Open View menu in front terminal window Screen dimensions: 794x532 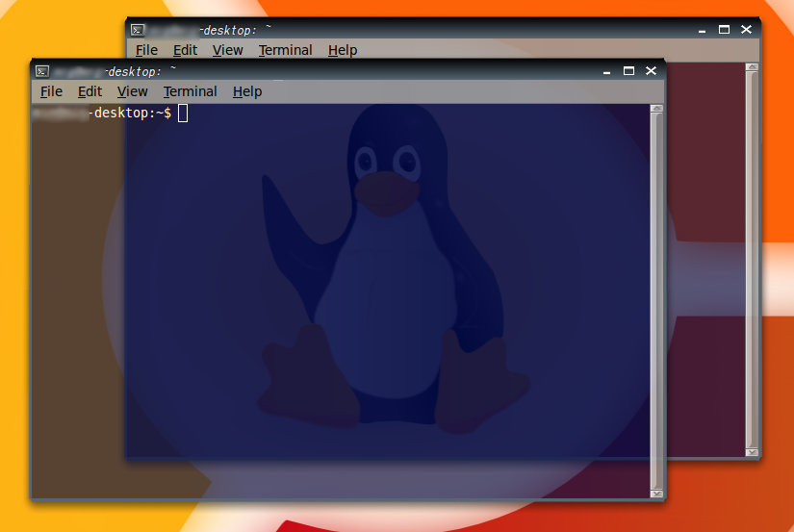tap(132, 91)
